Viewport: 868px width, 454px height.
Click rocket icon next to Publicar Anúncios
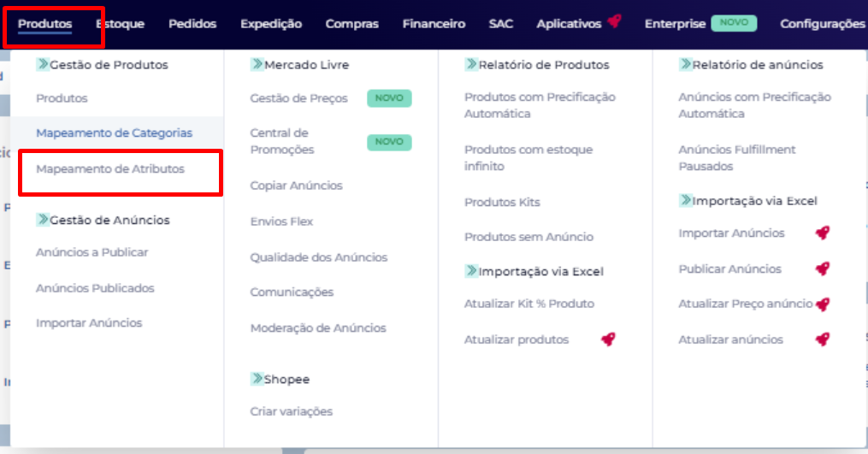[822, 268]
